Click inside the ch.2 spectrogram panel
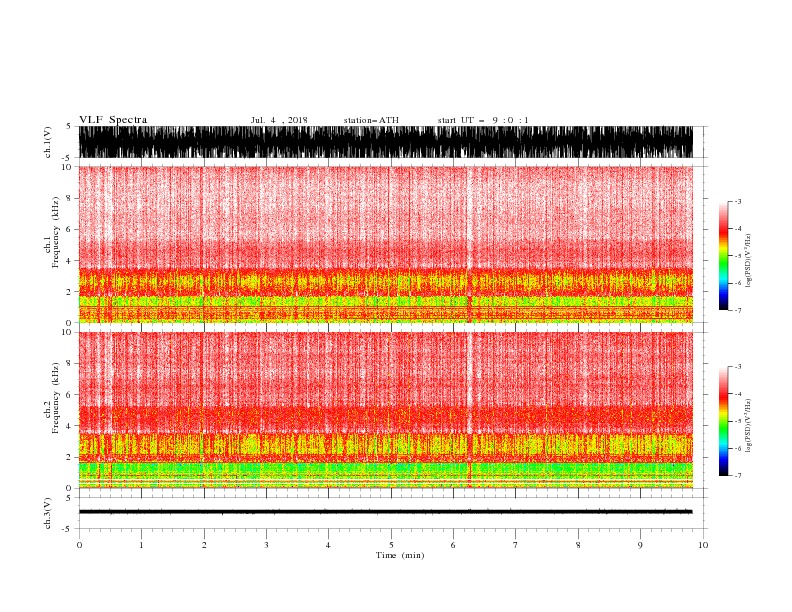This screenshot has height=612, width=792. pyautogui.click(x=386, y=410)
